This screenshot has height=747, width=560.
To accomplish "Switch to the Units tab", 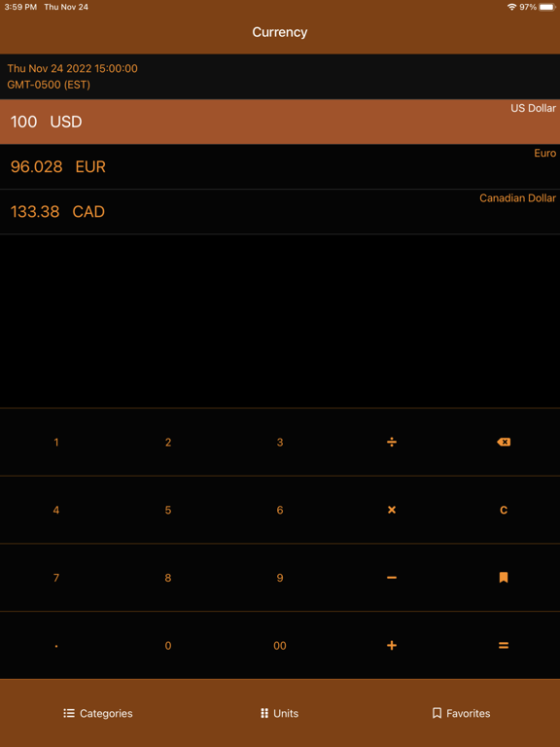I will 280,713.
